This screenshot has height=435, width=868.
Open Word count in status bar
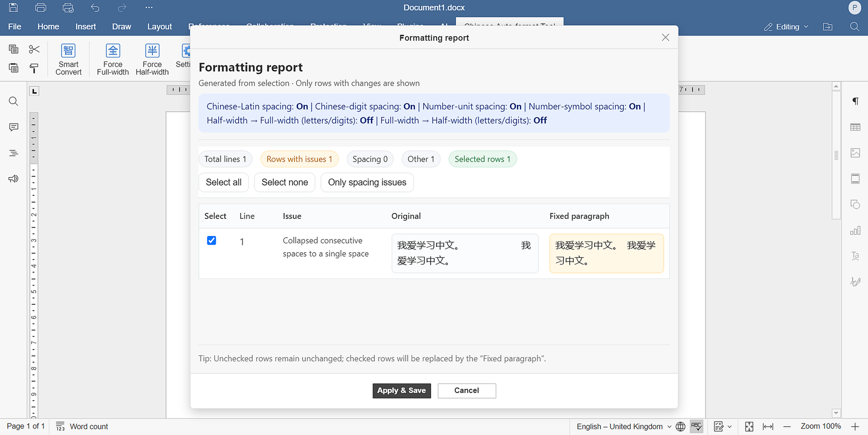[x=82, y=426]
